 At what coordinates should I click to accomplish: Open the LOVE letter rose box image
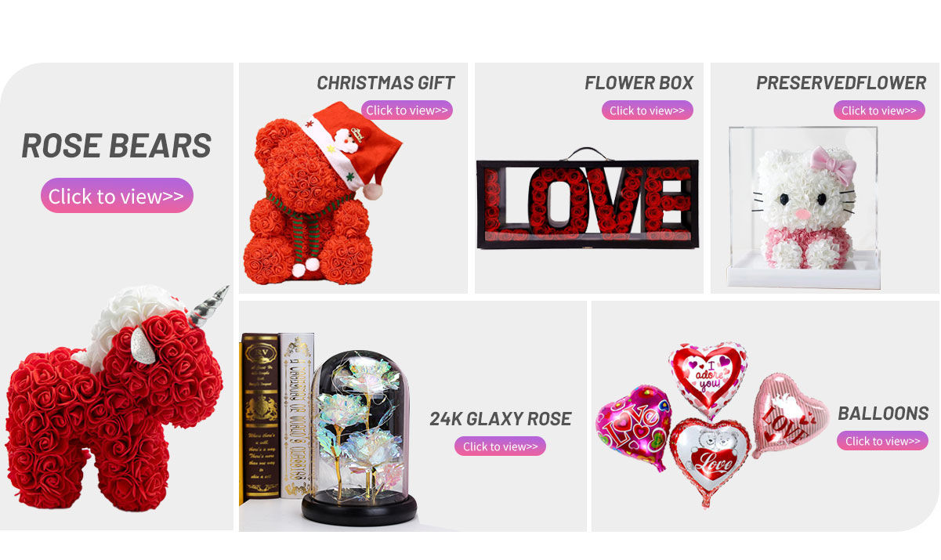coord(588,199)
